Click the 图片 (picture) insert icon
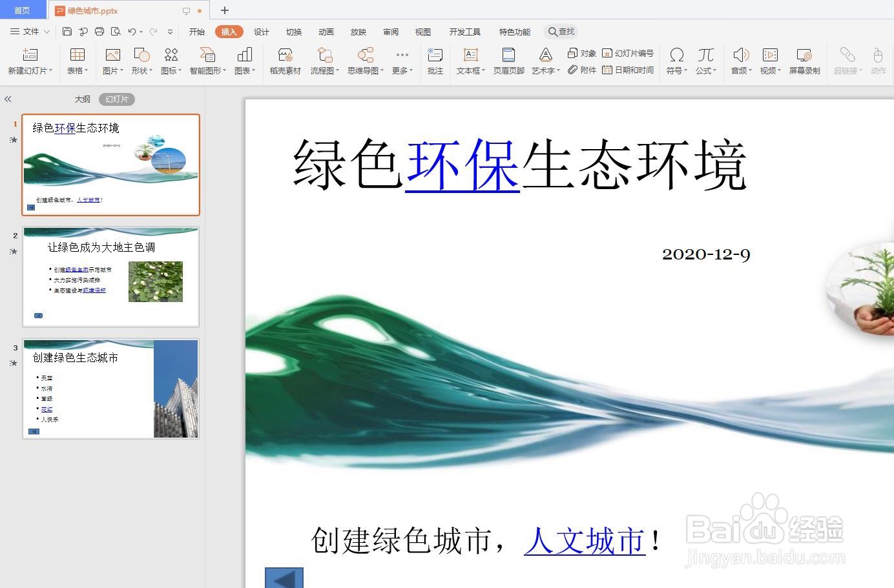This screenshot has width=894, height=588. pos(113,54)
